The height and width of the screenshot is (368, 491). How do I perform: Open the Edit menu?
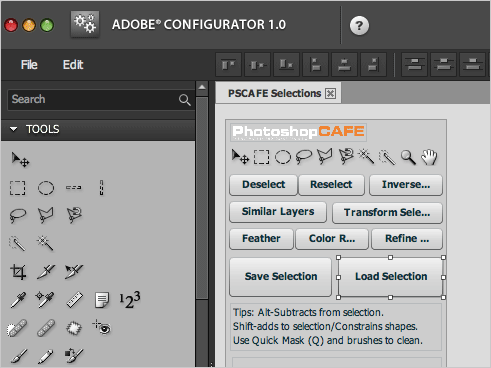[73, 65]
